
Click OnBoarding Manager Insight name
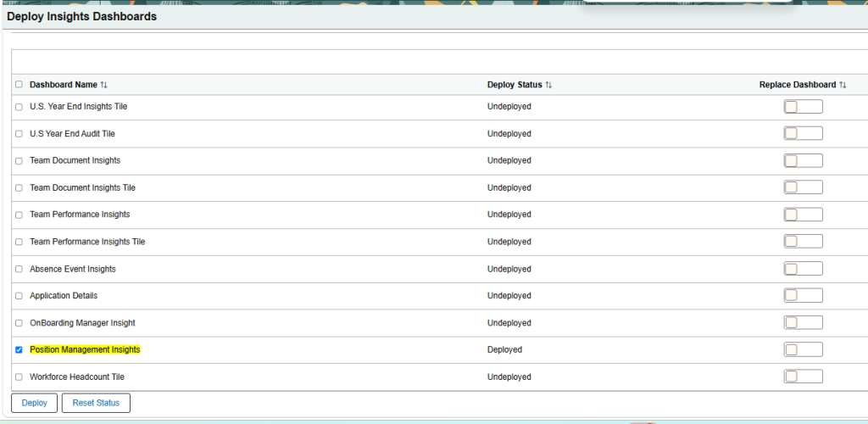click(82, 323)
